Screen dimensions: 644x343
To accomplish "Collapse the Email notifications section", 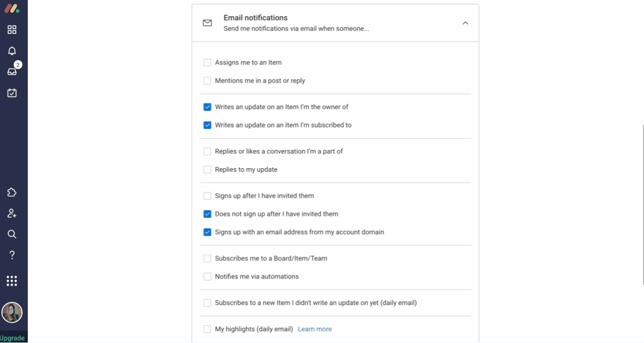I will point(465,23).
